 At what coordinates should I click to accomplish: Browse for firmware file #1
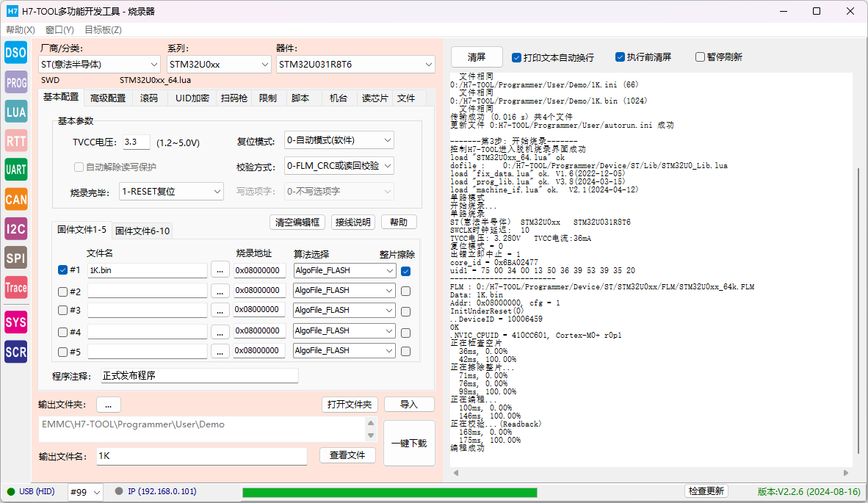point(220,270)
